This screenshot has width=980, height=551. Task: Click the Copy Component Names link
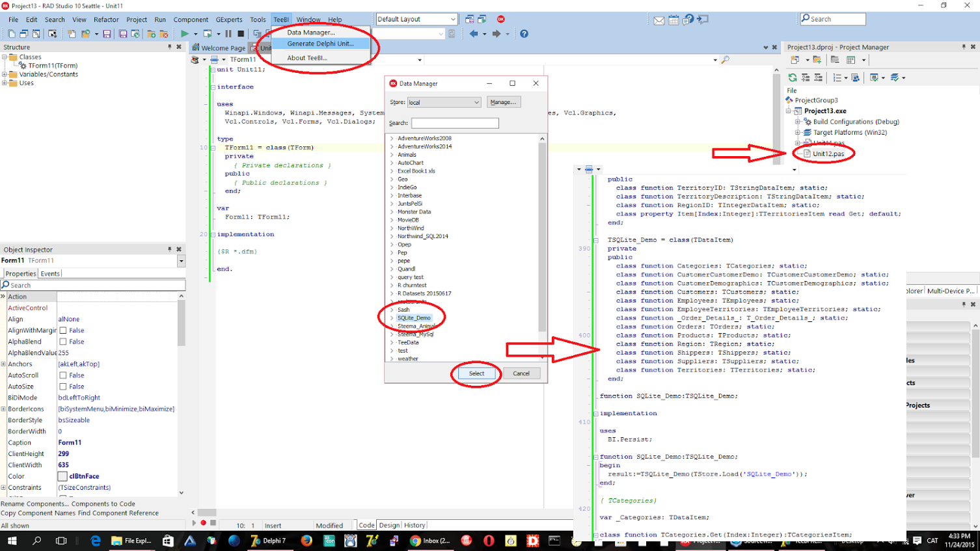38,513
